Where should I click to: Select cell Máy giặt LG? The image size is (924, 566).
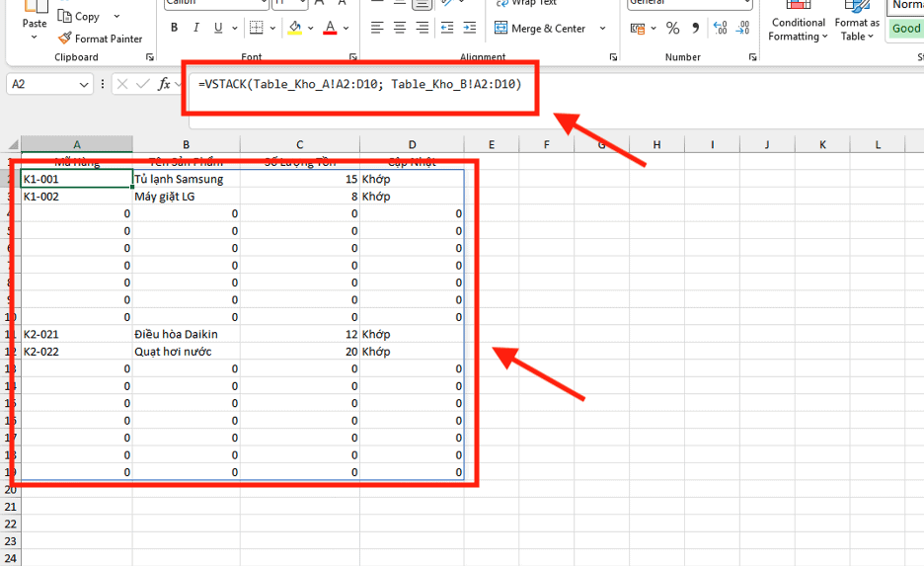tap(187, 197)
